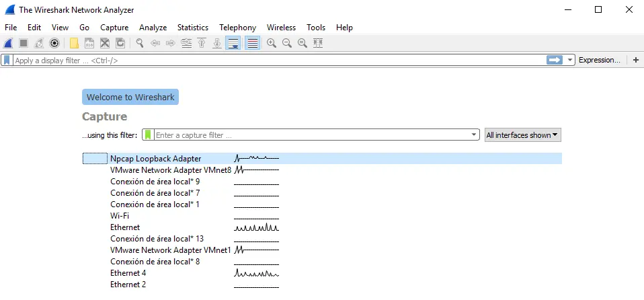Open display filter history dropdown arrow
This screenshot has width=644, height=300.
(x=569, y=60)
